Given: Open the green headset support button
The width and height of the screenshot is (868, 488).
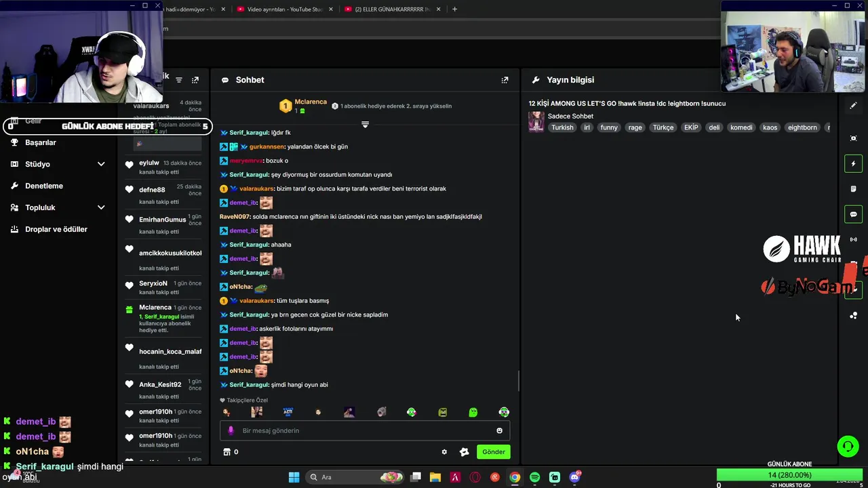Looking at the screenshot, I should pyautogui.click(x=848, y=447).
